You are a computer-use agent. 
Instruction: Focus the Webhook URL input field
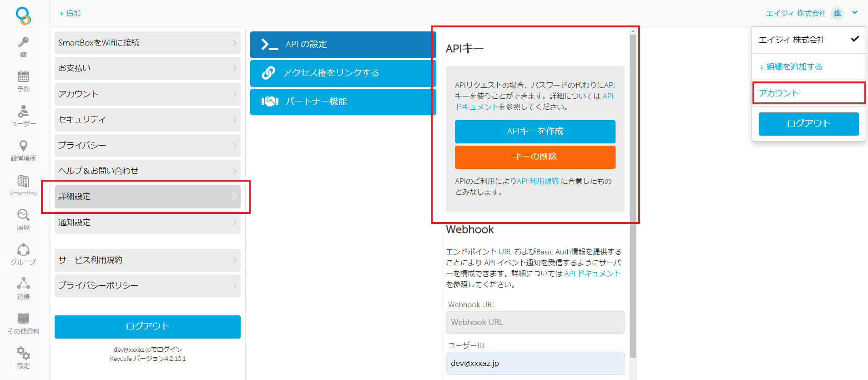pos(535,322)
